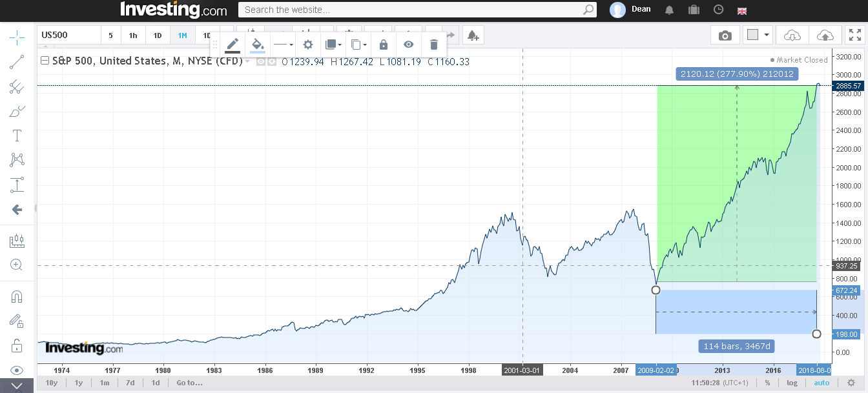Select the 1M interval
This screenshot has height=393, width=868.
point(183,35)
